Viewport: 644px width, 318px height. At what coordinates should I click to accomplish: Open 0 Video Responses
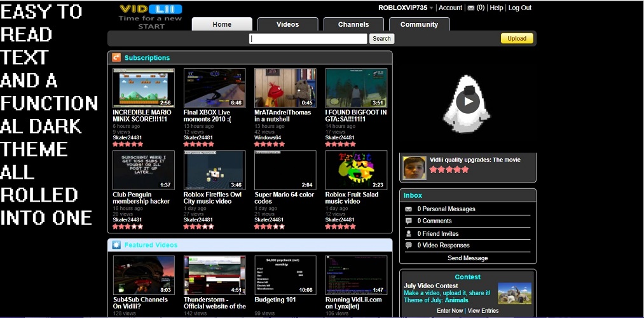point(443,245)
